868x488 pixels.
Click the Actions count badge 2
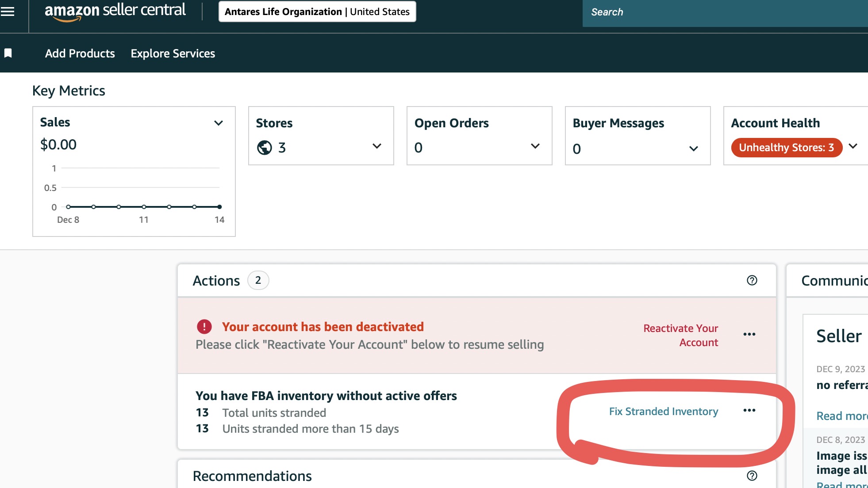[258, 280]
